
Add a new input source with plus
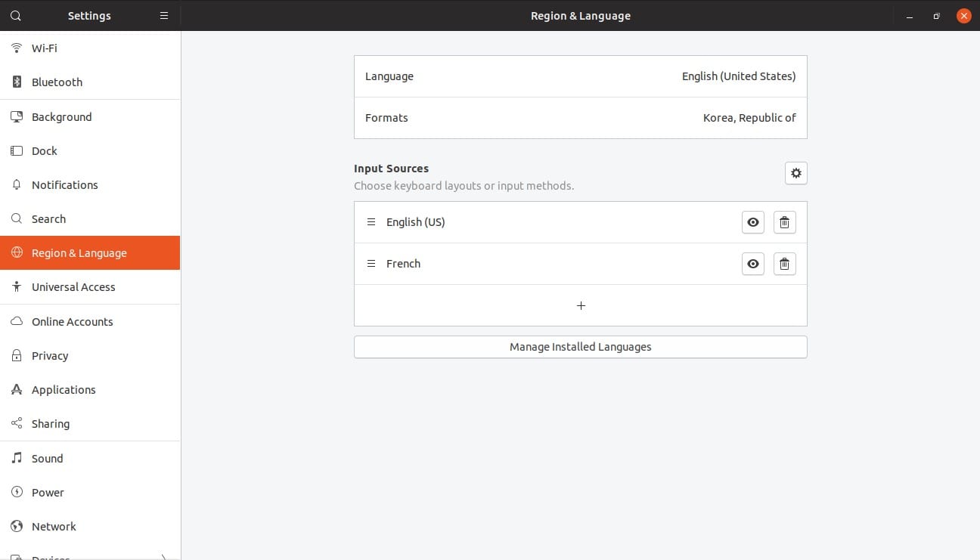[580, 305]
